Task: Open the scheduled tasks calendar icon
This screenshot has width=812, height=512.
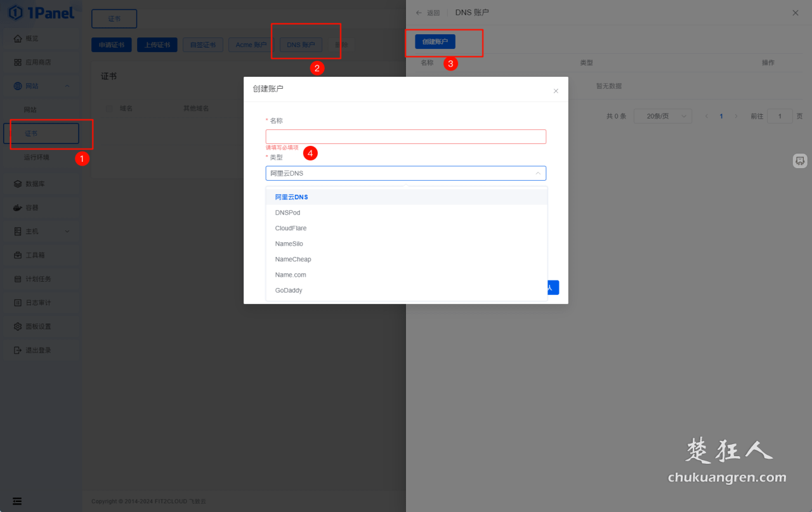Action: (18, 279)
